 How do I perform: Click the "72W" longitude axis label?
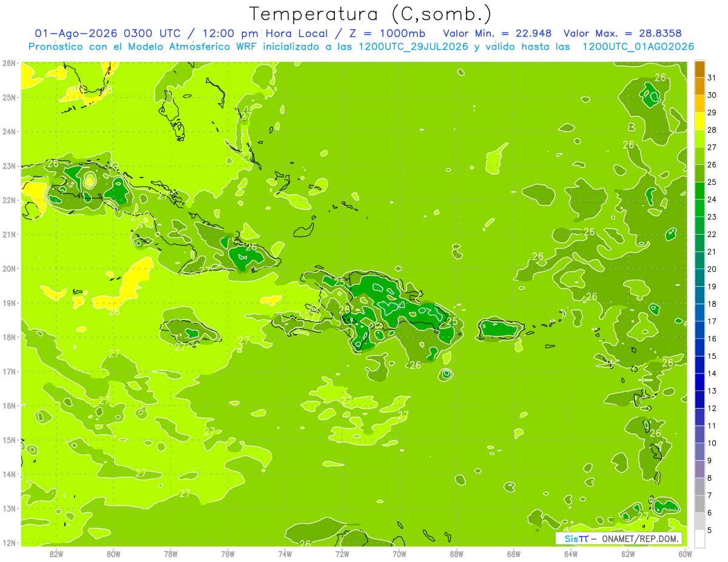tap(342, 554)
